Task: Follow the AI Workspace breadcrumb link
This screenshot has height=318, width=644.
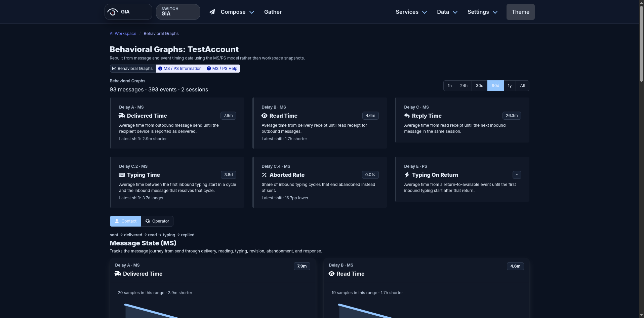Action: [123, 33]
